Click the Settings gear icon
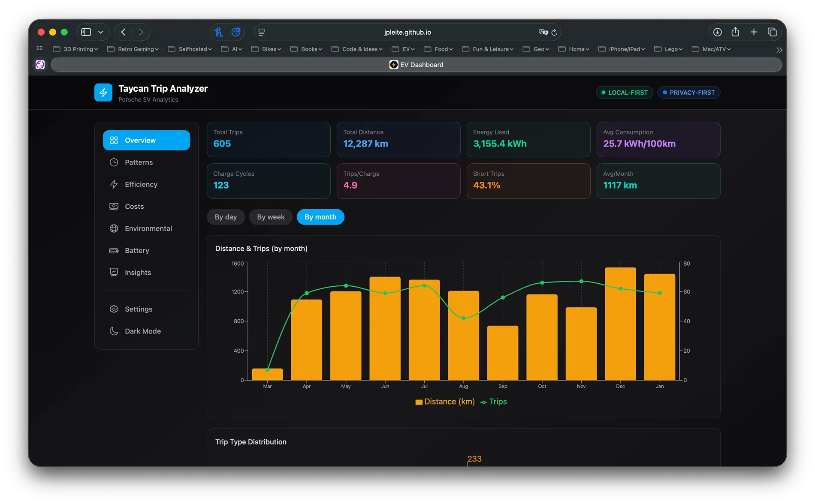 click(114, 309)
